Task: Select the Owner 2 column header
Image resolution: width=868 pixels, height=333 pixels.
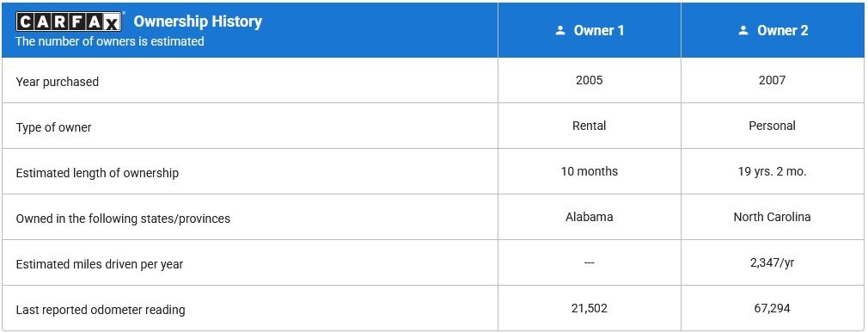Action: [773, 30]
